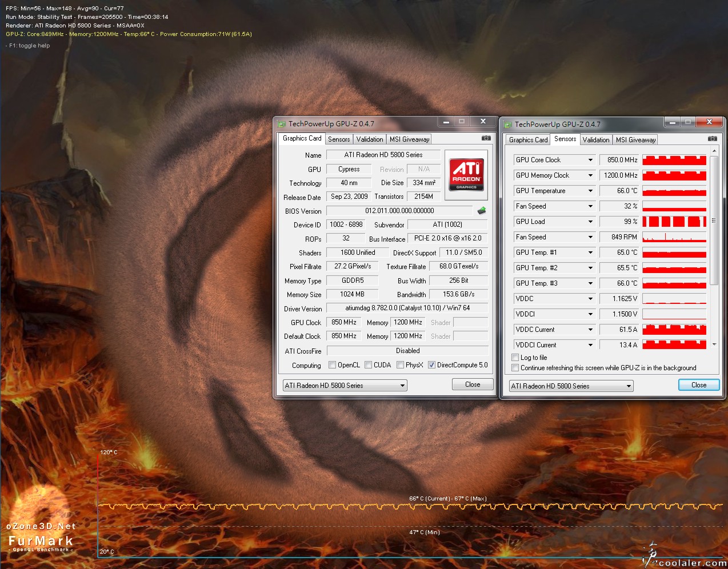Click the ATI CrossFire field showing Disabled

pyautogui.click(x=407, y=351)
